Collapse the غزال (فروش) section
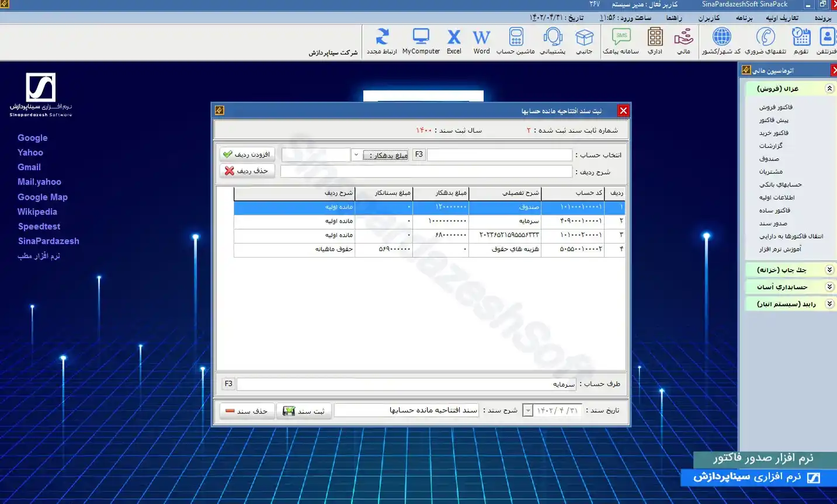Screen dimensions: 837x504 coord(829,88)
